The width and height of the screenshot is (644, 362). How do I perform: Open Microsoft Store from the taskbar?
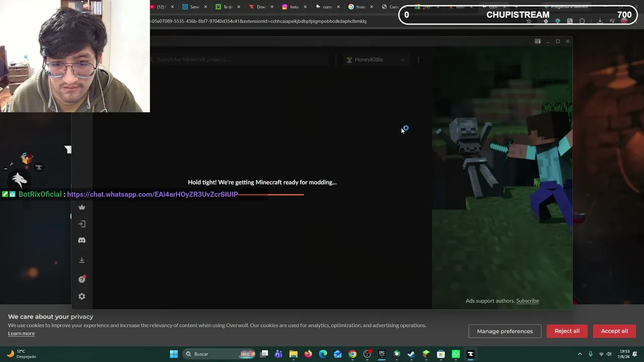pos(441,354)
